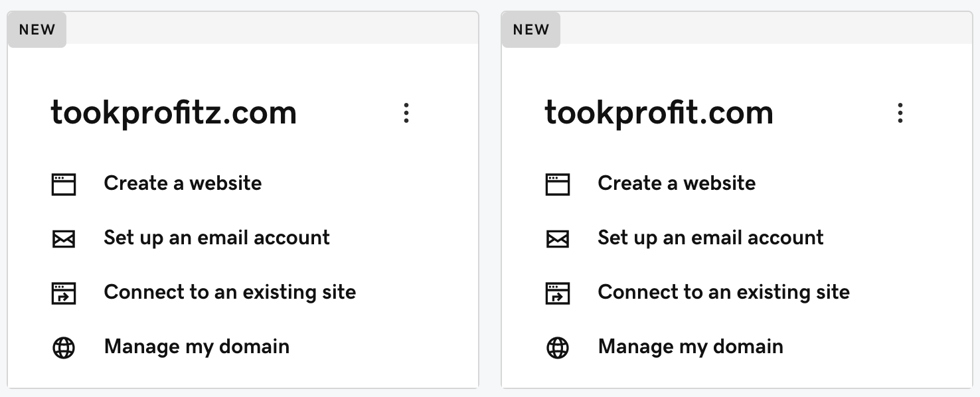Viewport: 980px width, 397px height.
Task: Click the website icon under tookprofitz.com
Action: 64,184
